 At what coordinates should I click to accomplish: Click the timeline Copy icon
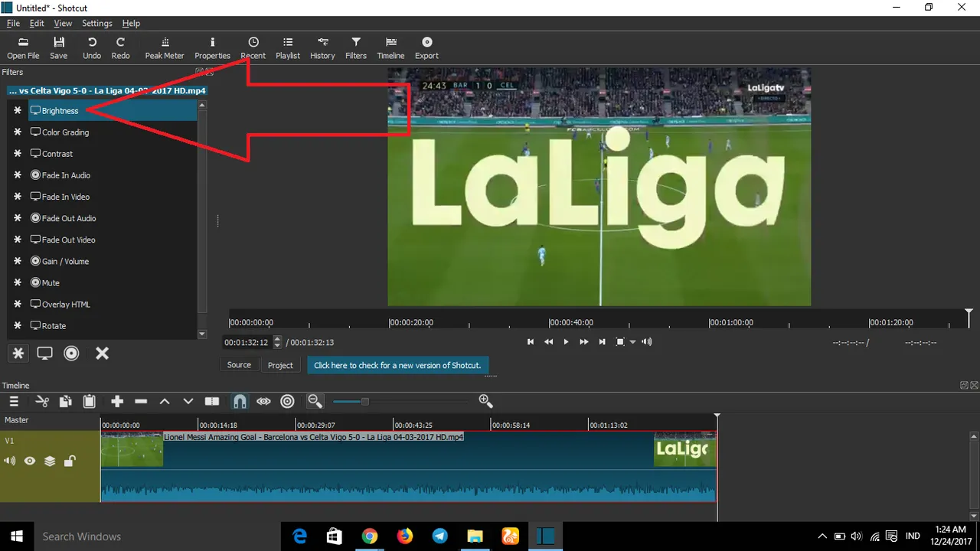pyautogui.click(x=66, y=401)
